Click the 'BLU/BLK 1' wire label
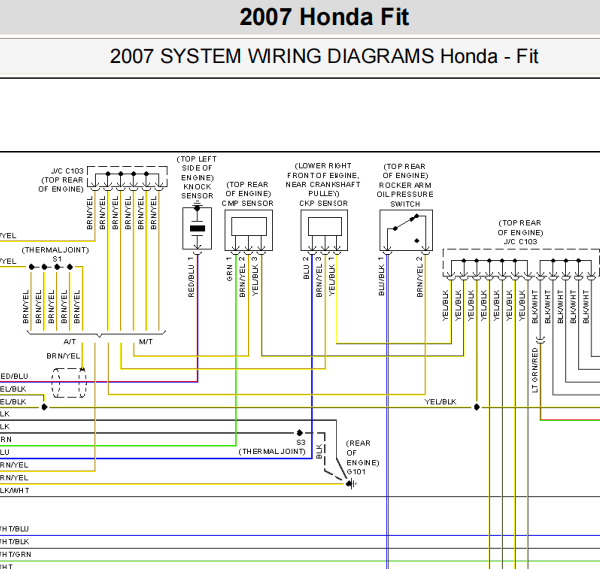 click(x=381, y=276)
